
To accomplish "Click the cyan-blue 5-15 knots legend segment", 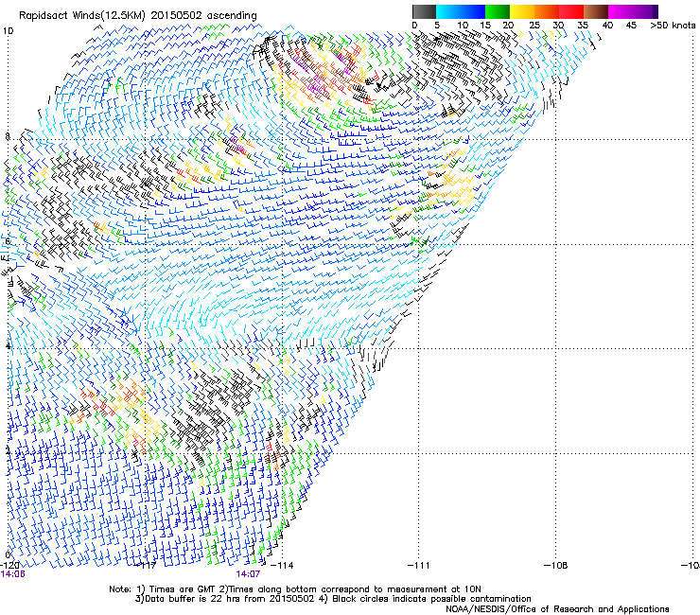I will 461,11.
